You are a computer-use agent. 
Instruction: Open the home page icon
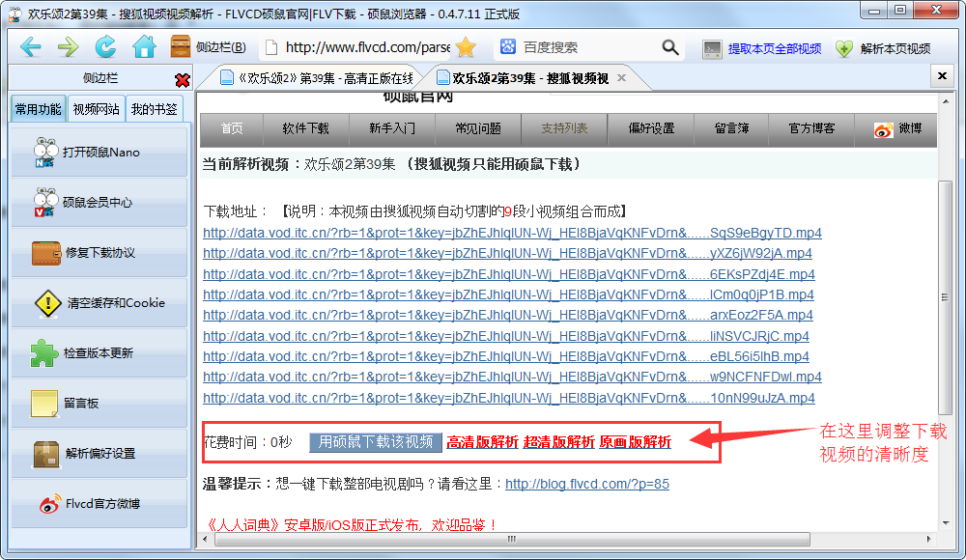point(144,47)
